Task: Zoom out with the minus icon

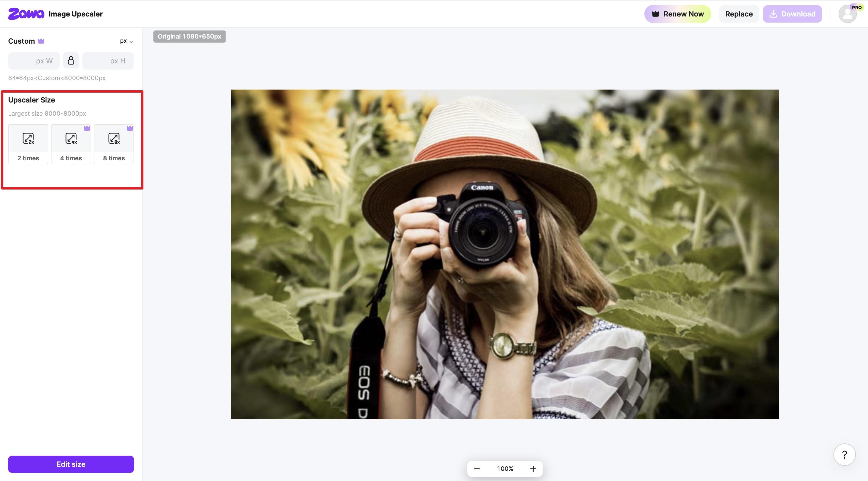Action: coord(477,469)
